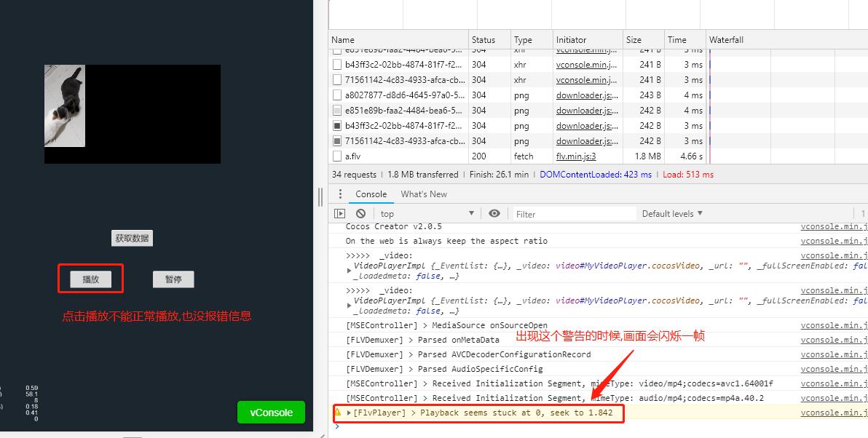Screen dimensions: 868x438
Task: Switch to the What's New tab
Action: (424, 194)
